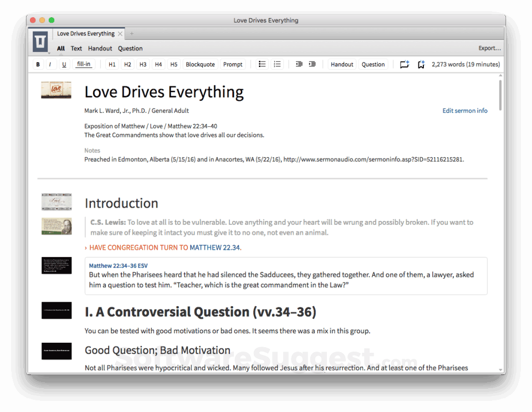The image size is (532, 412).
Task: Mark selection as Handout content
Action: pyautogui.click(x=341, y=64)
